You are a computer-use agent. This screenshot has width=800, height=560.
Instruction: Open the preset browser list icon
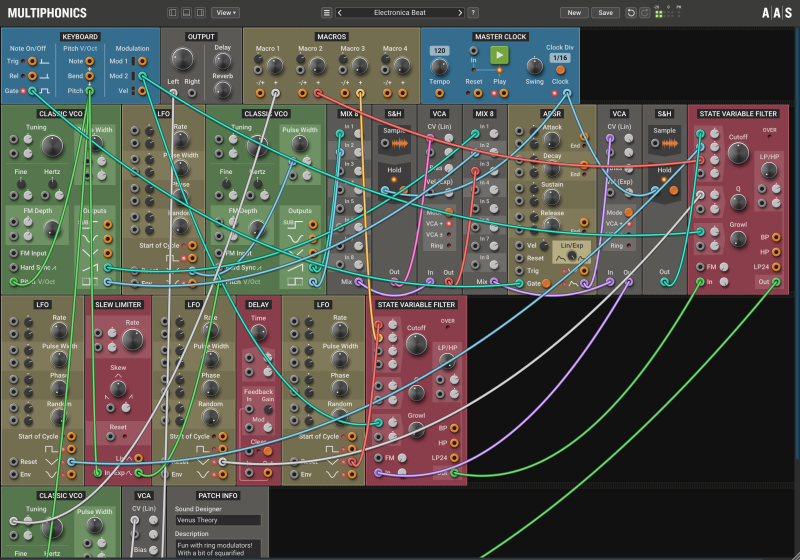pos(326,13)
